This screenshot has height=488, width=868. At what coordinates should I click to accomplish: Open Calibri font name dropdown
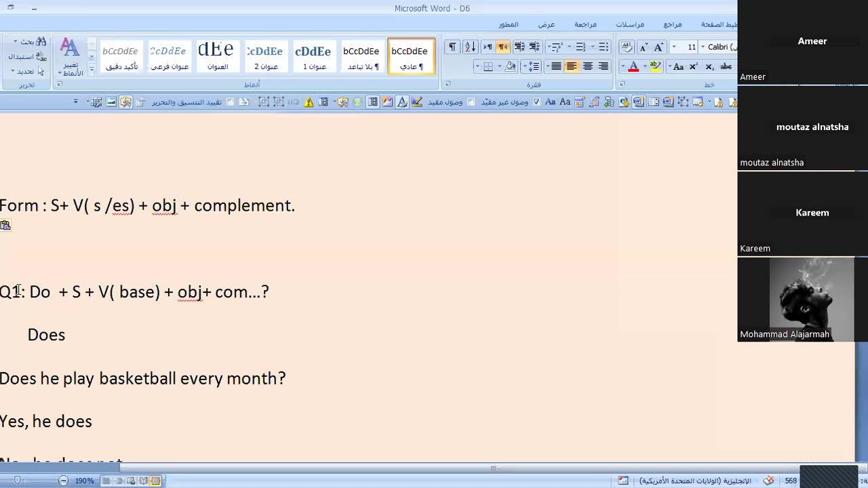click(x=703, y=47)
